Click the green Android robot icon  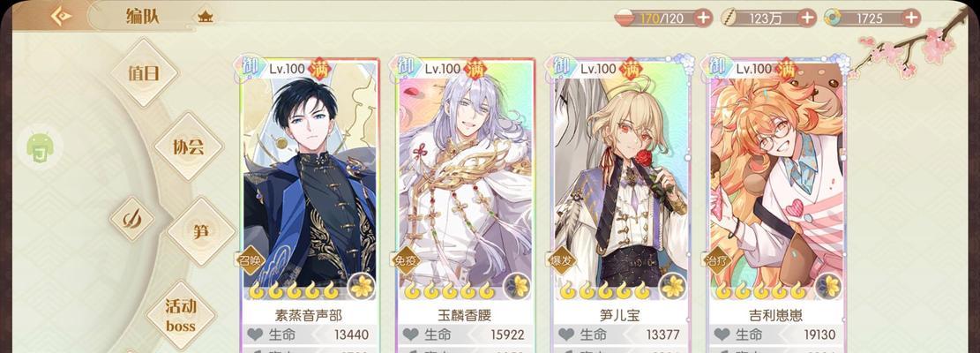tap(40, 147)
